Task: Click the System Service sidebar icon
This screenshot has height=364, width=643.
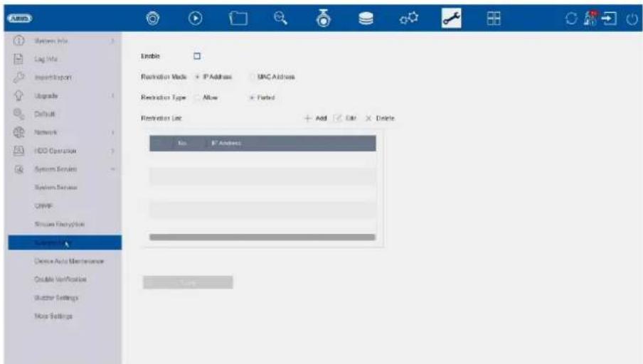Action: (19, 169)
